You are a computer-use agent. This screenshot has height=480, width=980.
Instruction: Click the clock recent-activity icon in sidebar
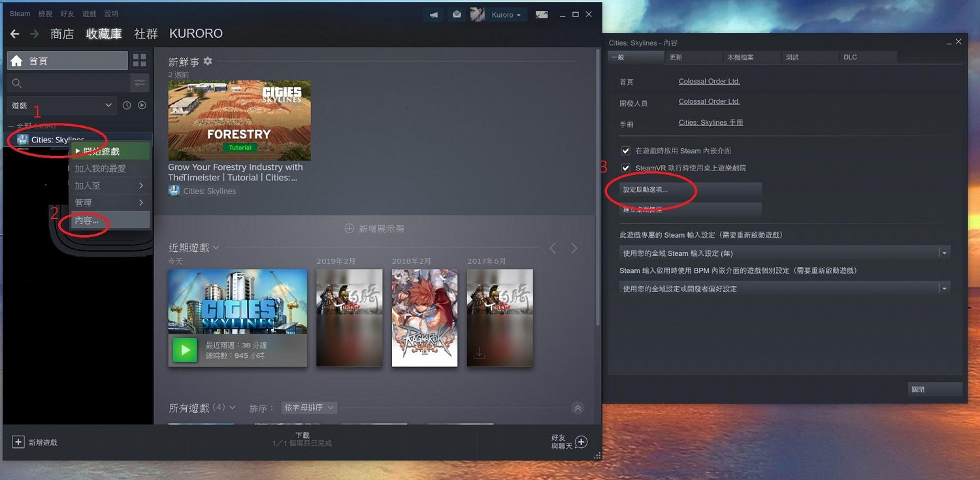127,105
